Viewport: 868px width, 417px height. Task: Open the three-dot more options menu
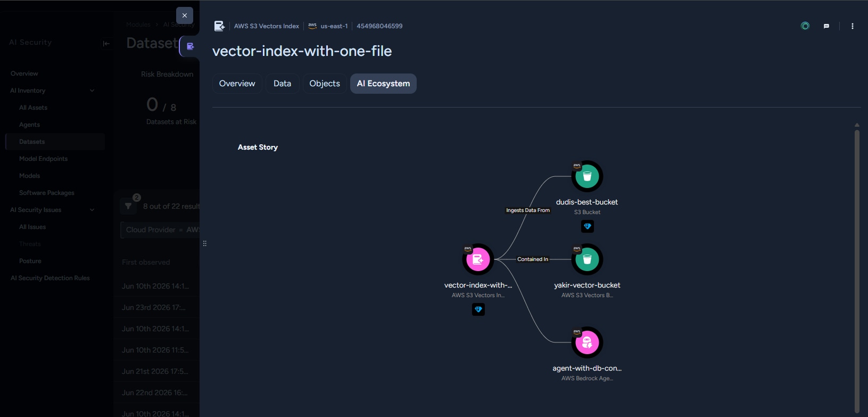pyautogui.click(x=853, y=26)
